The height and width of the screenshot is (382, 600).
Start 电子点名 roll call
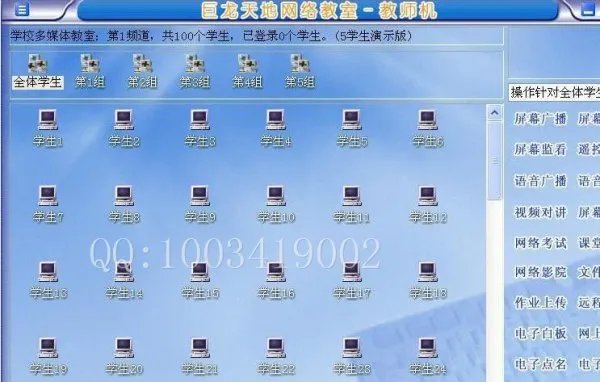tap(540, 364)
